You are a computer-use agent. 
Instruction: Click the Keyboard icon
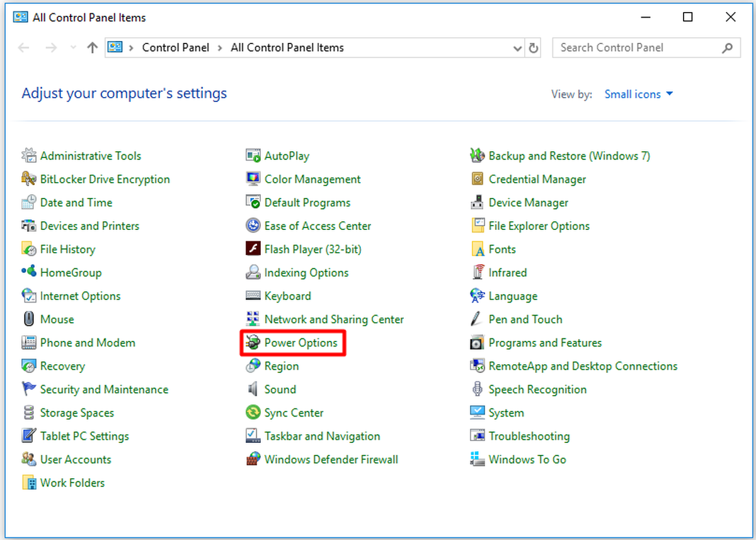253,296
